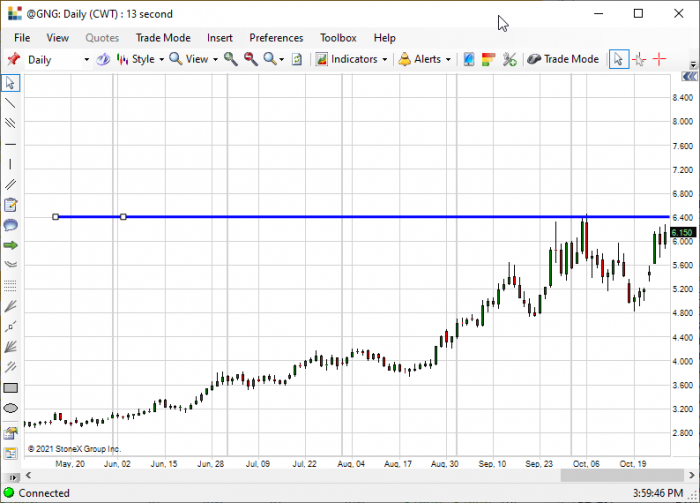Choose the ellipse drawing tool
This screenshot has width=700, height=503.
(x=10, y=408)
